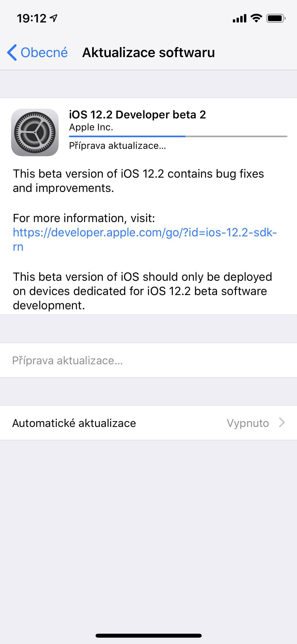Open Automatické aktualizace settings row

click(x=148, y=423)
